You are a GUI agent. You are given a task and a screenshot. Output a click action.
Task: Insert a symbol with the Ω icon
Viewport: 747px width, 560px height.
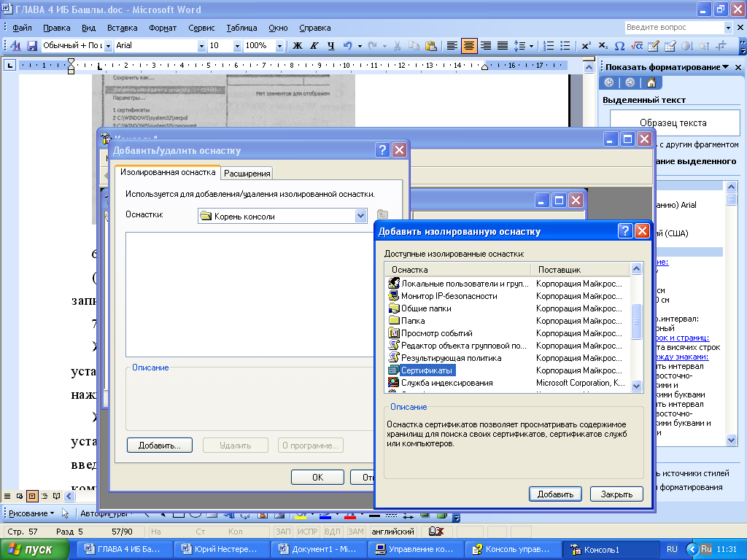[619, 46]
